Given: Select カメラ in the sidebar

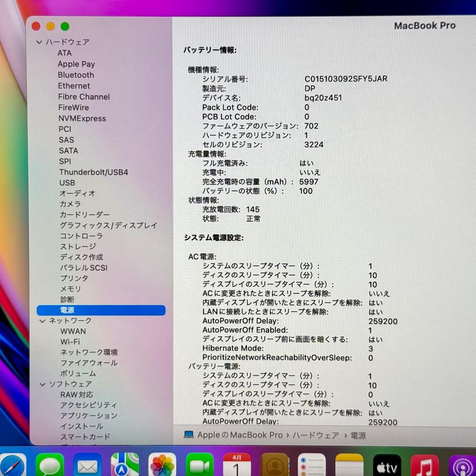Looking at the screenshot, I should (x=70, y=204).
